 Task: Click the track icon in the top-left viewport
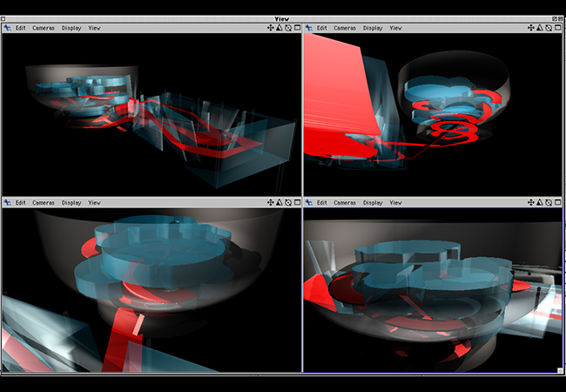point(271,28)
